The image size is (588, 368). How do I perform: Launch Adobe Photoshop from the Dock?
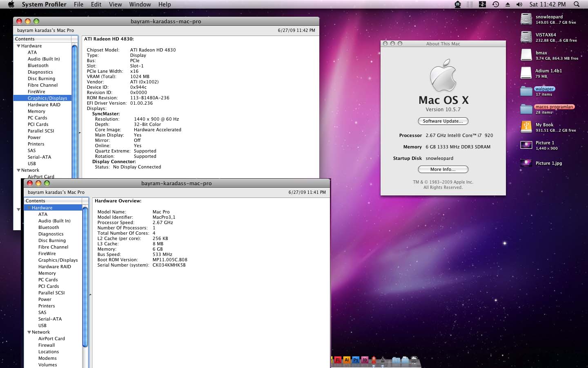pos(356,360)
